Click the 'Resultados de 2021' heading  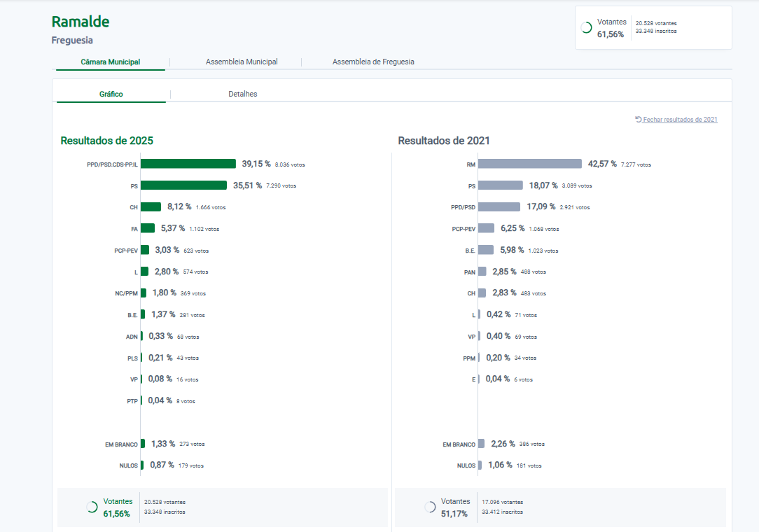(444, 141)
